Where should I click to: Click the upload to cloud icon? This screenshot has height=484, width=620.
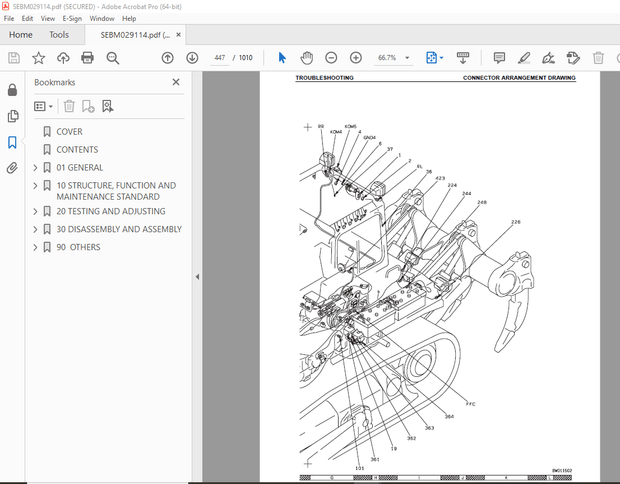(x=63, y=58)
